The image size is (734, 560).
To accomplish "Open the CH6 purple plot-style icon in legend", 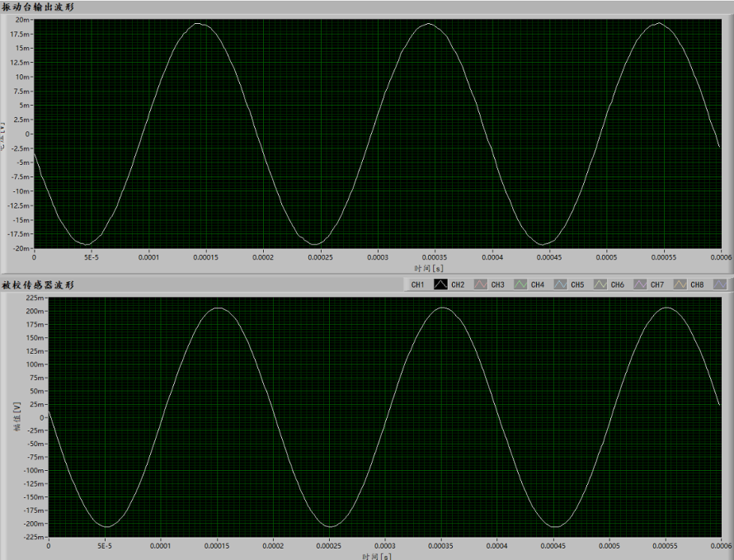I will coord(640,285).
